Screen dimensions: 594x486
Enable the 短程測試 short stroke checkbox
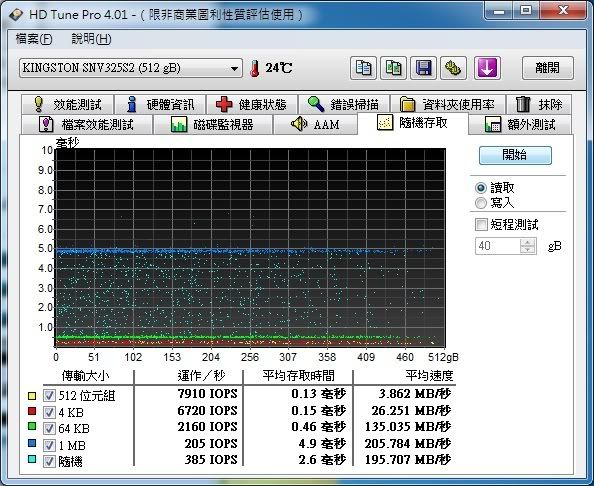[x=481, y=224]
